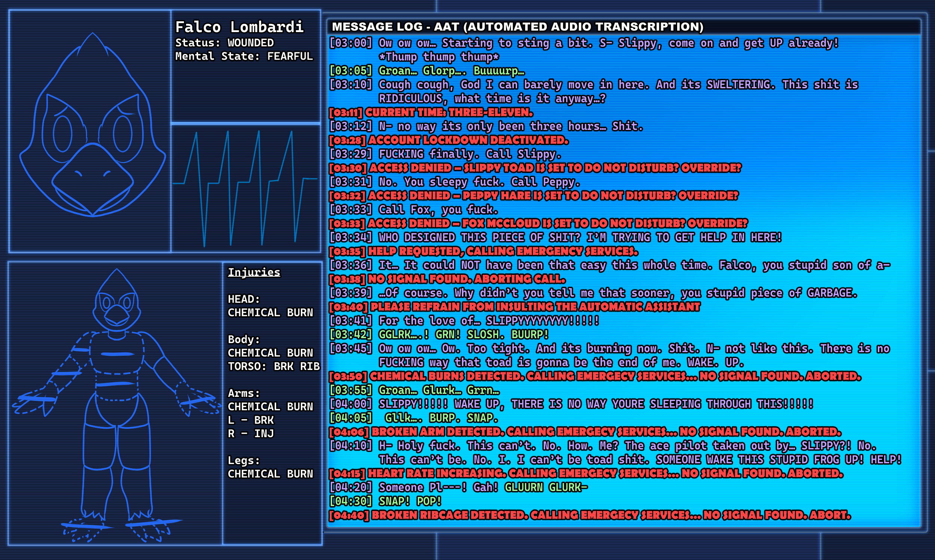Viewport: 935px width, 560px height.
Task: Select the HEAD: CHEMICAL BURN entry
Action: tap(270, 306)
